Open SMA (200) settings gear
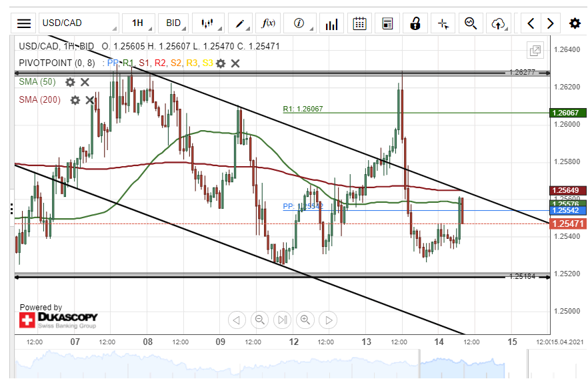 [75, 100]
